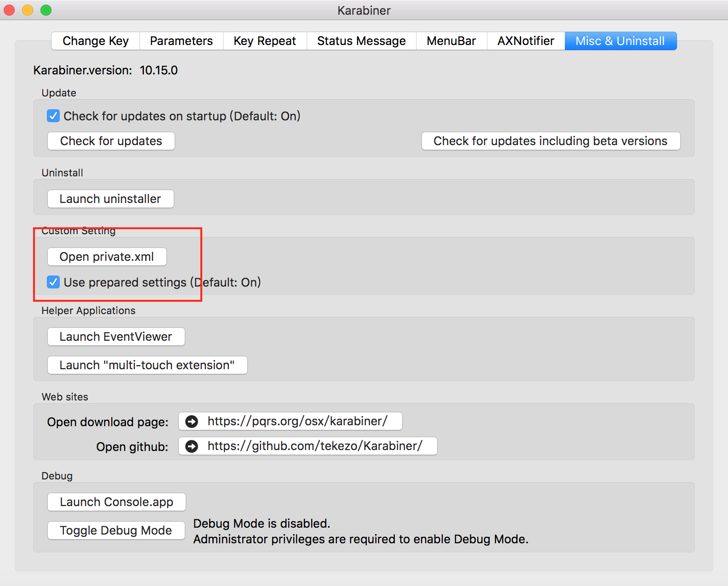Check for updates including beta versions
The height and width of the screenshot is (586, 728).
pyautogui.click(x=551, y=141)
